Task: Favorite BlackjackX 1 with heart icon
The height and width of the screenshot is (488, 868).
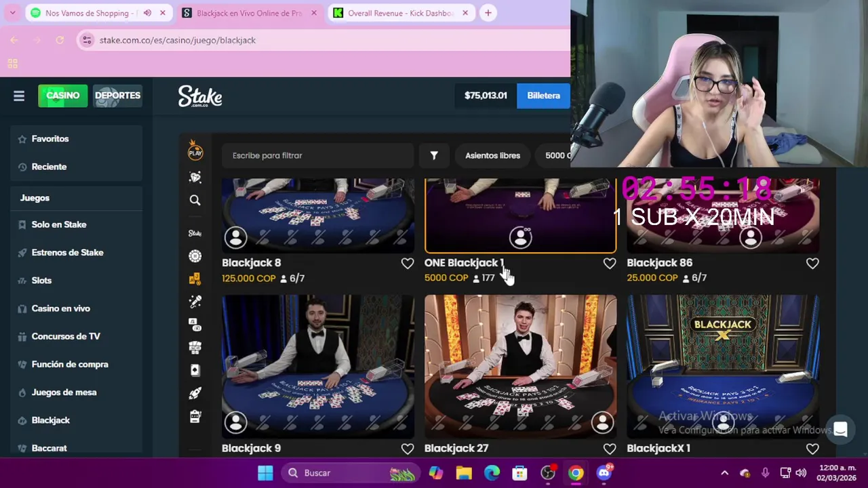Action: coord(812,449)
